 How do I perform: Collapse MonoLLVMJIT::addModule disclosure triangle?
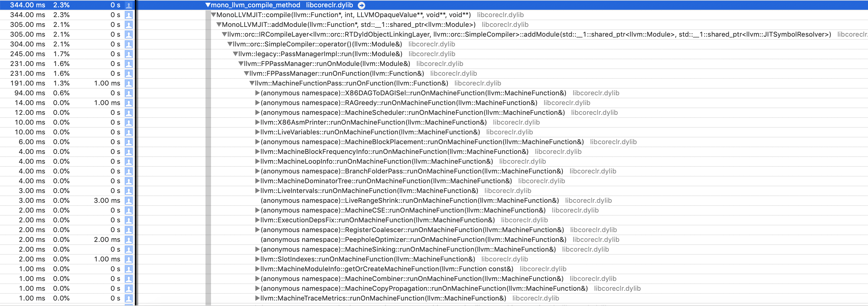click(218, 24)
